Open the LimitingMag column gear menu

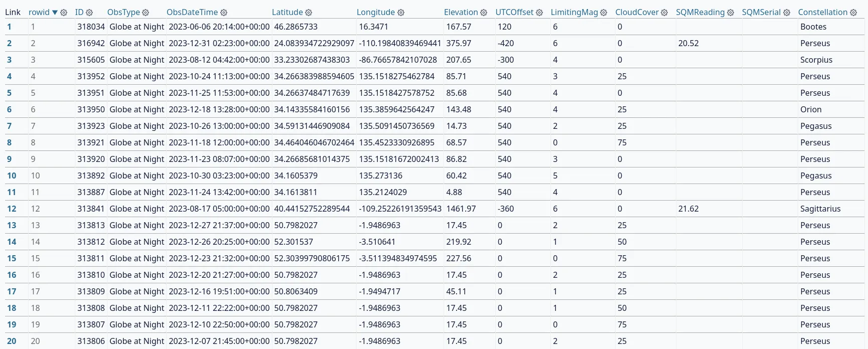click(x=604, y=13)
